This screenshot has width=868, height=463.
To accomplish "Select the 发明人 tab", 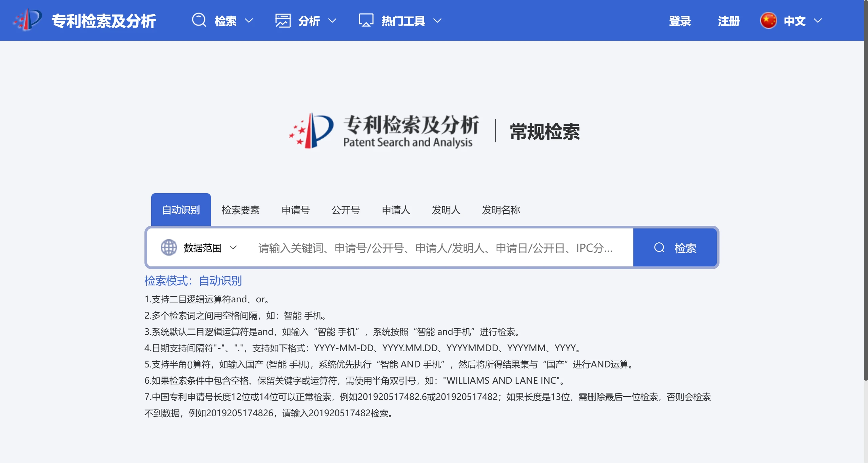I will 446,210.
